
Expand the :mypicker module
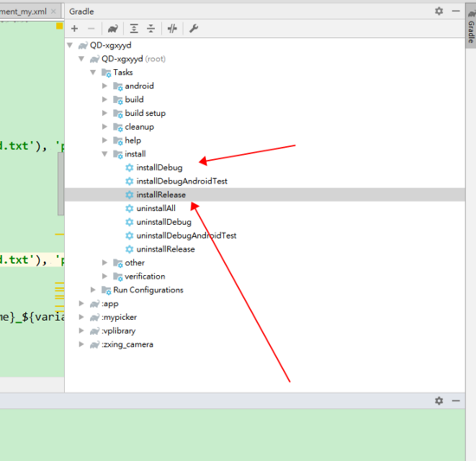(x=81, y=317)
